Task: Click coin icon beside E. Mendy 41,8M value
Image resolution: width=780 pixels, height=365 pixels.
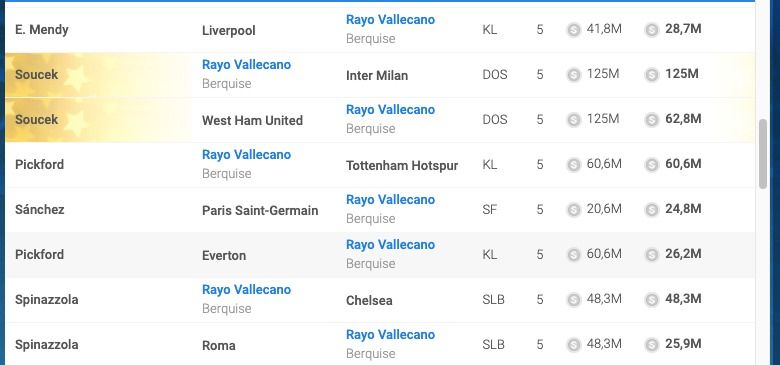Action: (x=574, y=30)
